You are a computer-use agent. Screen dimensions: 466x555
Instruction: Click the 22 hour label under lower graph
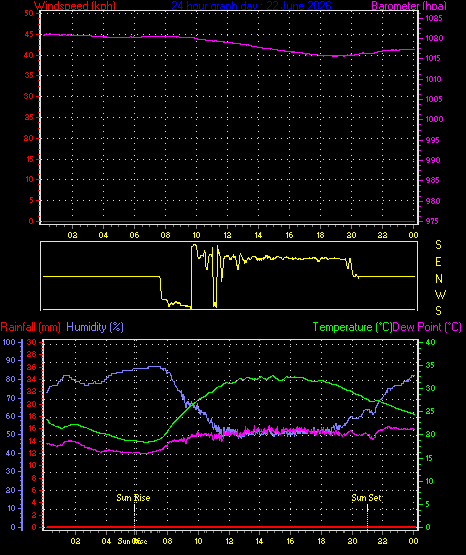click(x=382, y=541)
